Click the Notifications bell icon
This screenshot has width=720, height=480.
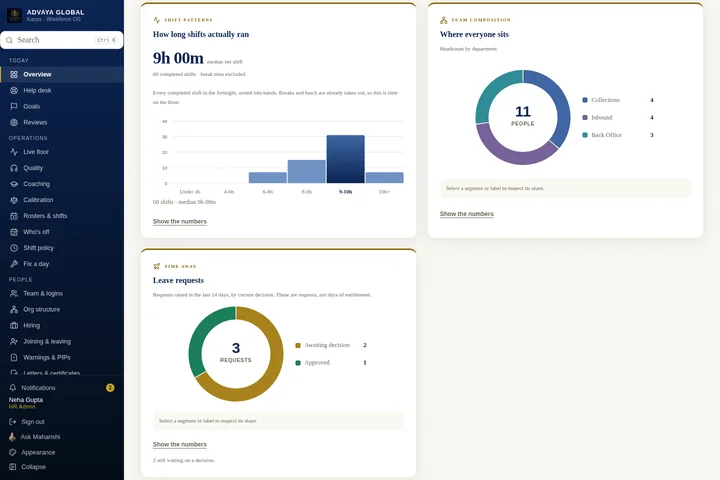pos(12,388)
